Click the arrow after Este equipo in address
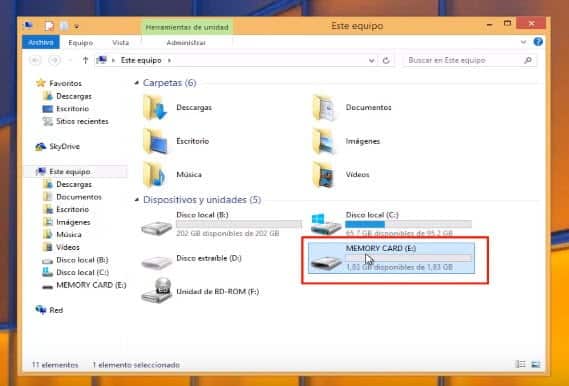Screen dimensions: 569x386 [169, 61]
